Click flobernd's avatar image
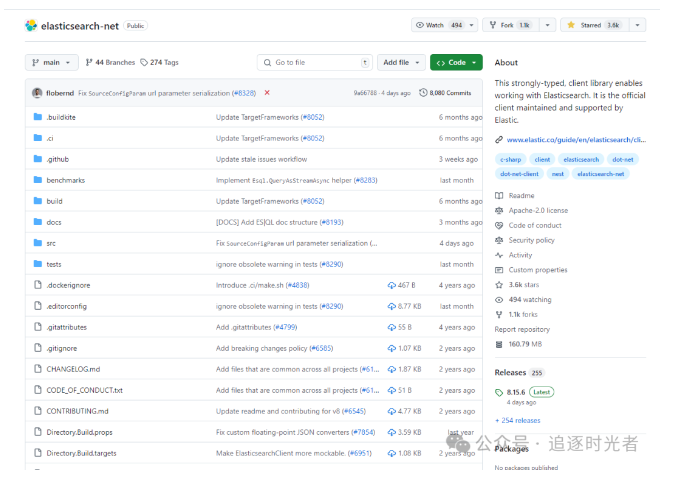This screenshot has width=689, height=481. coord(37,93)
